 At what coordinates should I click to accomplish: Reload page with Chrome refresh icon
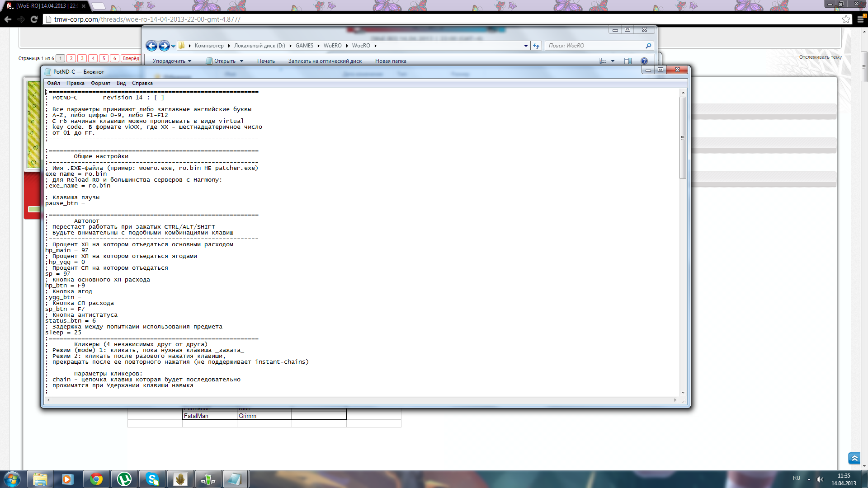pyautogui.click(x=34, y=19)
